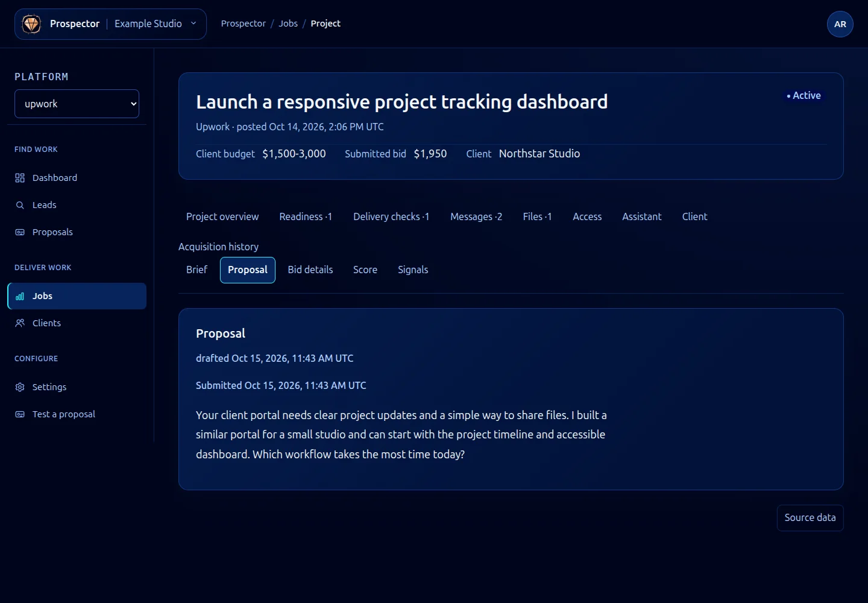Go to Prospector in the breadcrumb
Screen dimensions: 868x603
pos(244,24)
